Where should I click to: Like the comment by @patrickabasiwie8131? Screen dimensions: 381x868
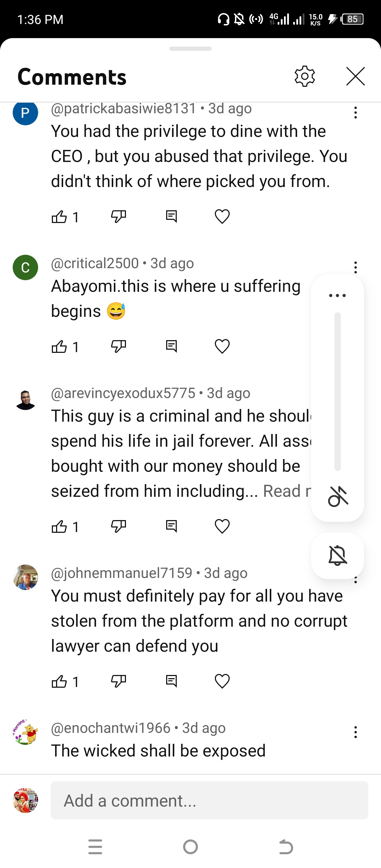coord(59,217)
